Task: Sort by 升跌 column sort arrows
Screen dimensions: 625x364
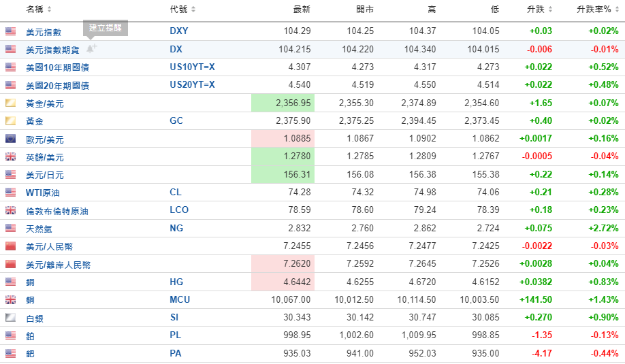Action: 551,9
